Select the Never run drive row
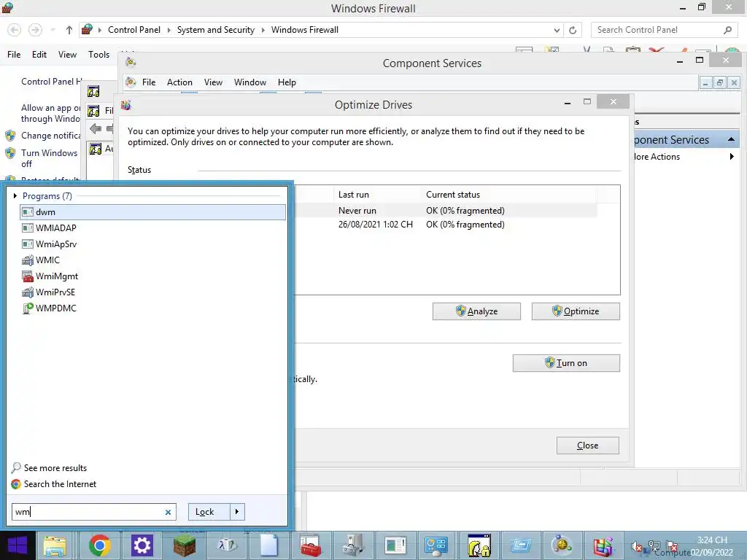Viewport: 747px width, 560px height. click(x=445, y=211)
